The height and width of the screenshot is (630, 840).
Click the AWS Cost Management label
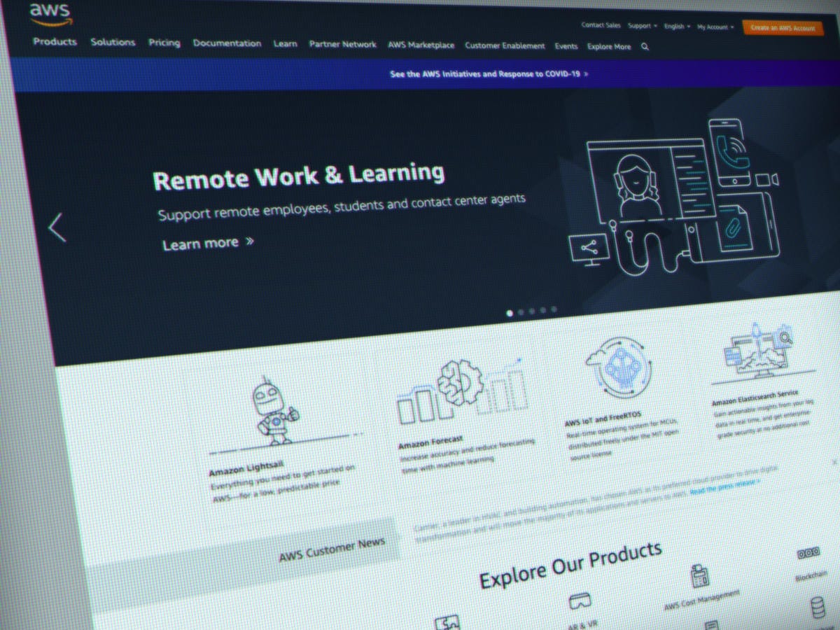coord(701,601)
